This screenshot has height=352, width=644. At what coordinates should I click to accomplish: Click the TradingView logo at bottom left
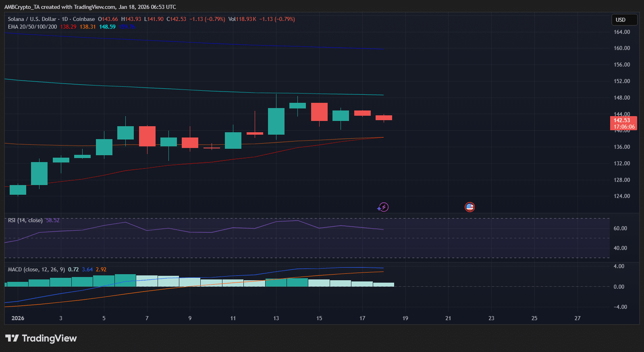tap(41, 338)
